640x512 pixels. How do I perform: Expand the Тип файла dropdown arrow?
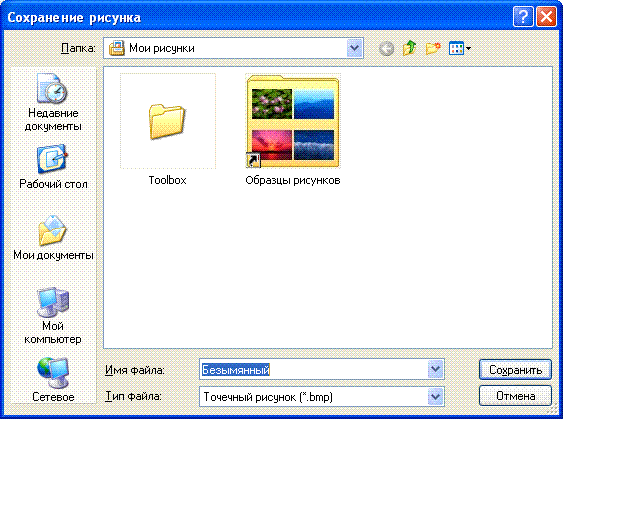pos(436,396)
